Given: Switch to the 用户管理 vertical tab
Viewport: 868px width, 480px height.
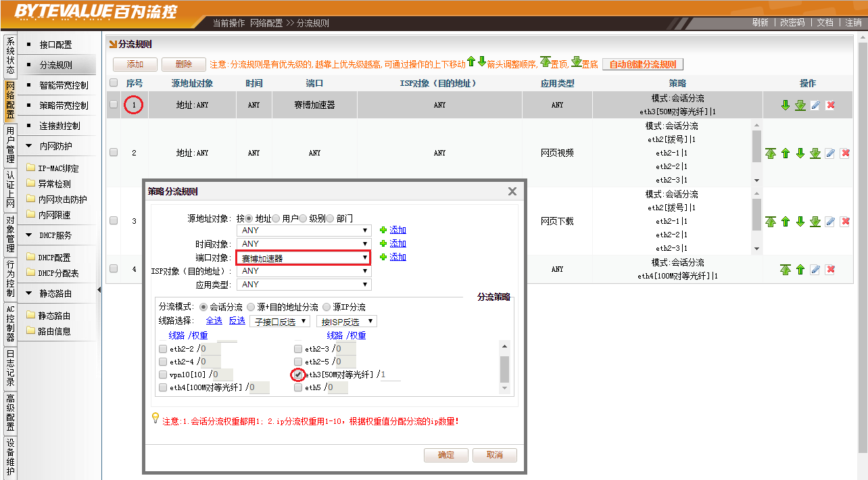Looking at the screenshot, I should tap(10, 144).
